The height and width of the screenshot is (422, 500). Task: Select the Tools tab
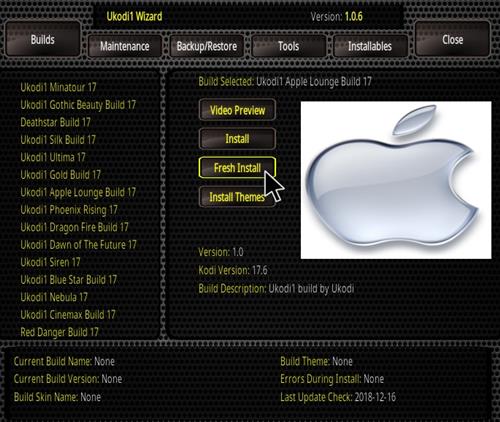(x=289, y=46)
